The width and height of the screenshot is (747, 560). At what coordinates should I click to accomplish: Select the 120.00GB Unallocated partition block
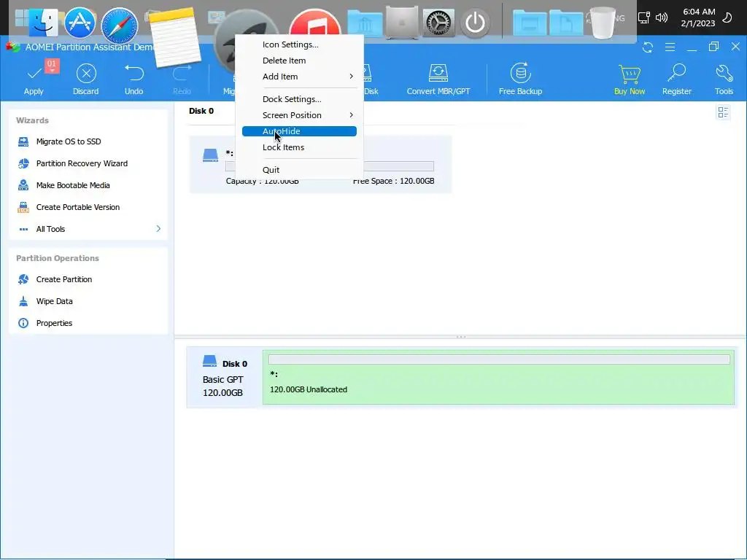498,377
